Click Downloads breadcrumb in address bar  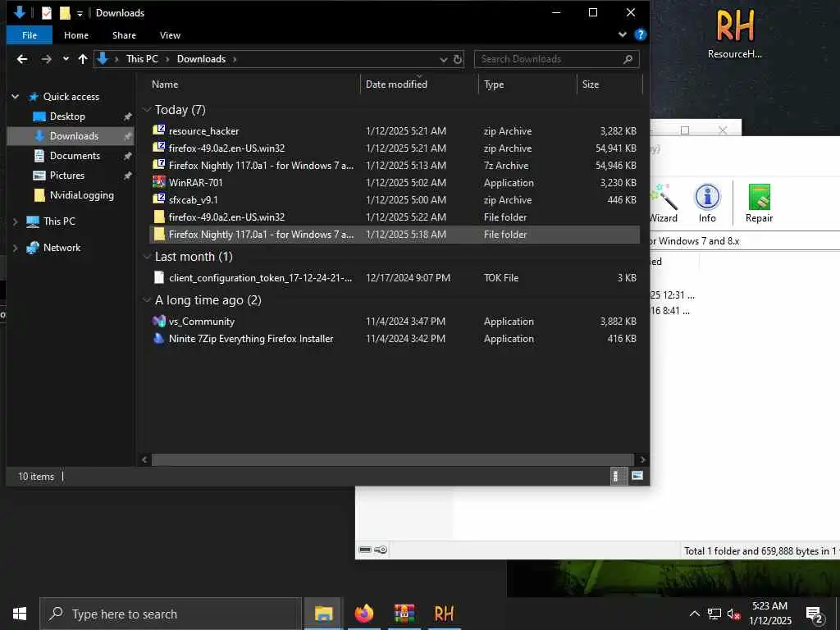click(x=202, y=59)
